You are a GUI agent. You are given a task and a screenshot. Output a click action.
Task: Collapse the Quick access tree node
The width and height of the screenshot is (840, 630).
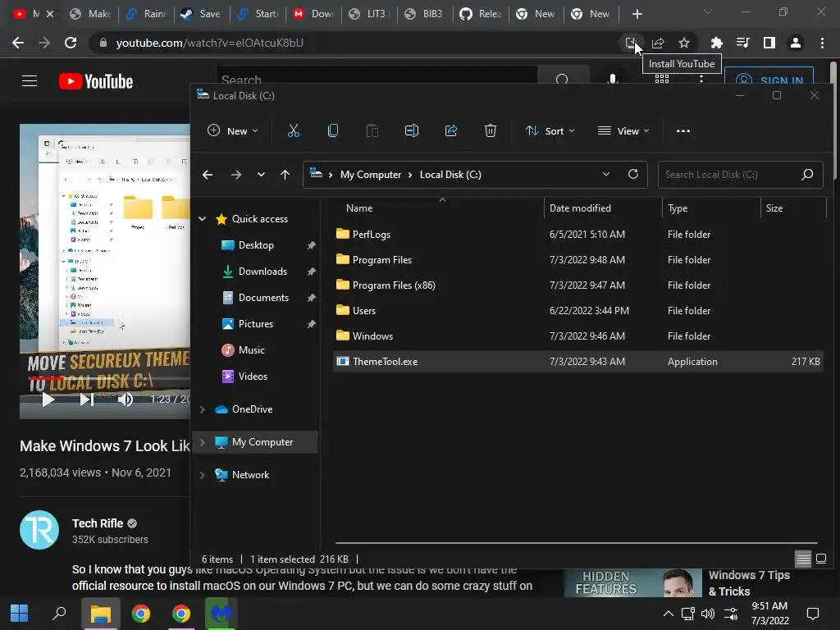[x=203, y=218]
